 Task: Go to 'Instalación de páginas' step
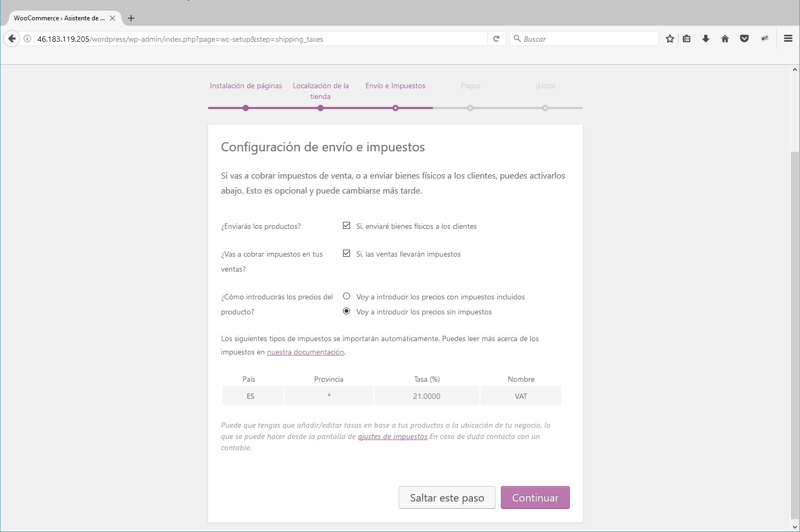point(246,86)
